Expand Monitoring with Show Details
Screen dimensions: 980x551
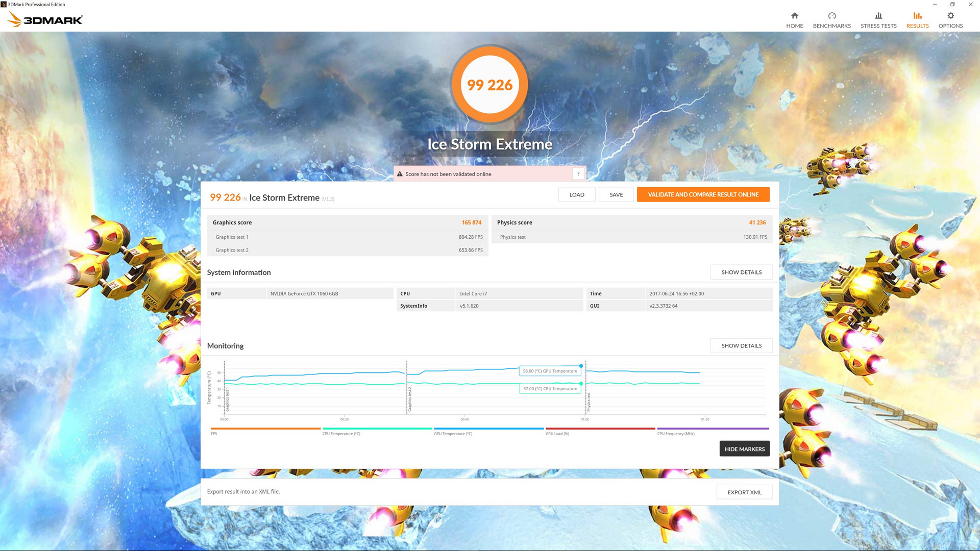click(741, 346)
